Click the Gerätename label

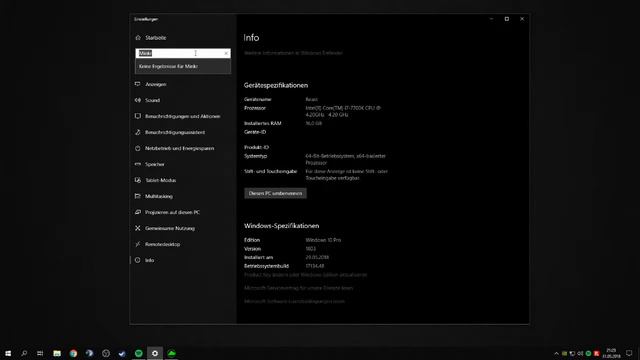258,99
